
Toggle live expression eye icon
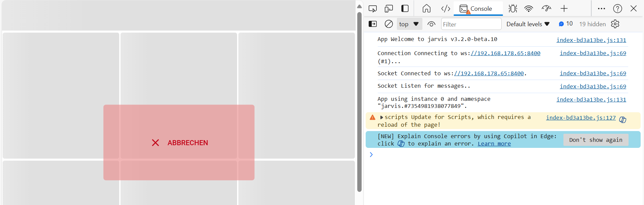[431, 24]
